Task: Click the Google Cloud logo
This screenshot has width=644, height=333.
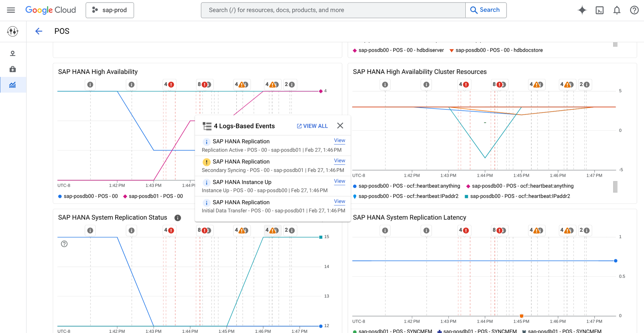Action: pos(51,10)
